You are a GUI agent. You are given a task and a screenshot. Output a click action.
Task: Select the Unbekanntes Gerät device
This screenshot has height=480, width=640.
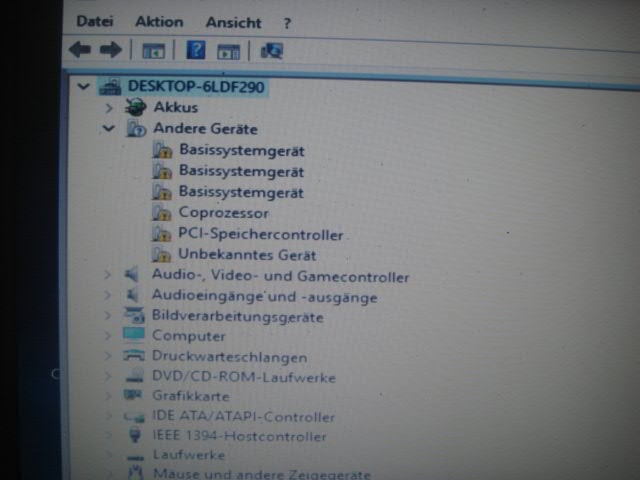[x=247, y=255]
